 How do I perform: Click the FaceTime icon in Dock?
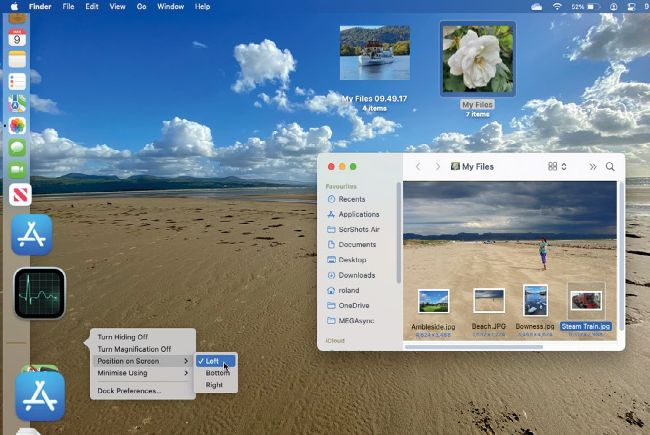pyautogui.click(x=17, y=170)
